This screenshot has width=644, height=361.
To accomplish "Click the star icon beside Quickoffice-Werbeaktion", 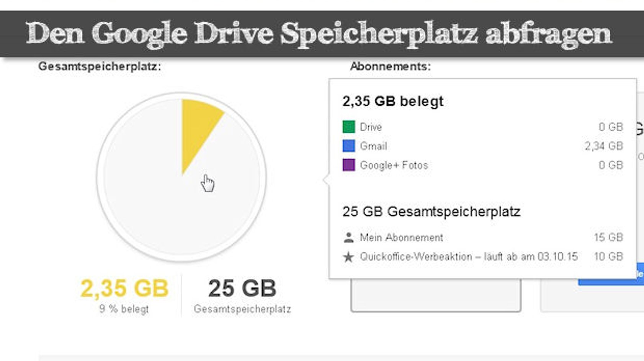I will (x=348, y=257).
